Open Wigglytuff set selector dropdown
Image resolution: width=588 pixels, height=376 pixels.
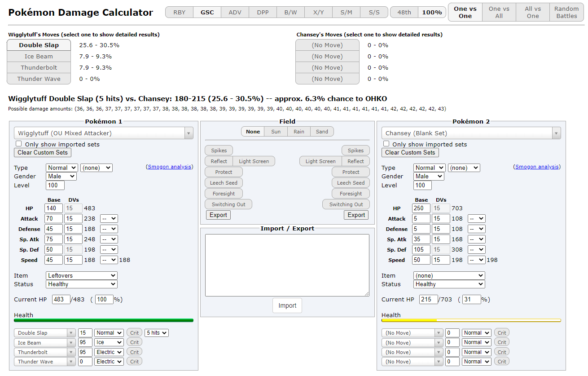pos(103,133)
